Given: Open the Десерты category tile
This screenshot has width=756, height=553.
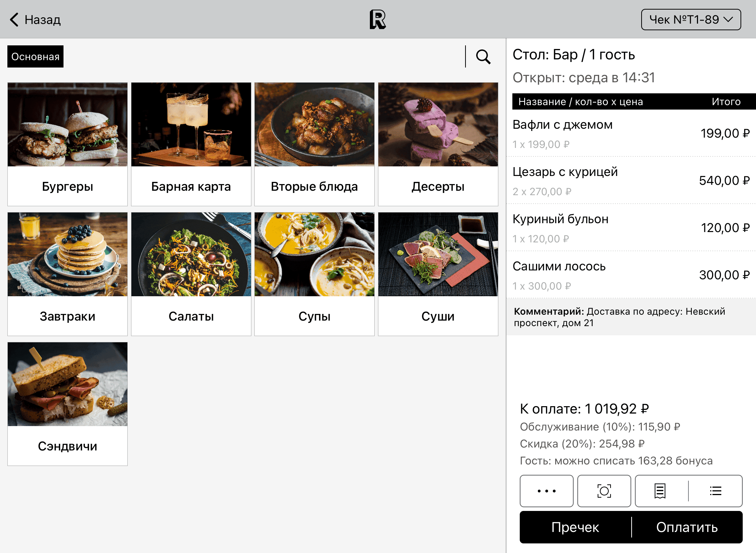Looking at the screenshot, I should tap(438, 144).
